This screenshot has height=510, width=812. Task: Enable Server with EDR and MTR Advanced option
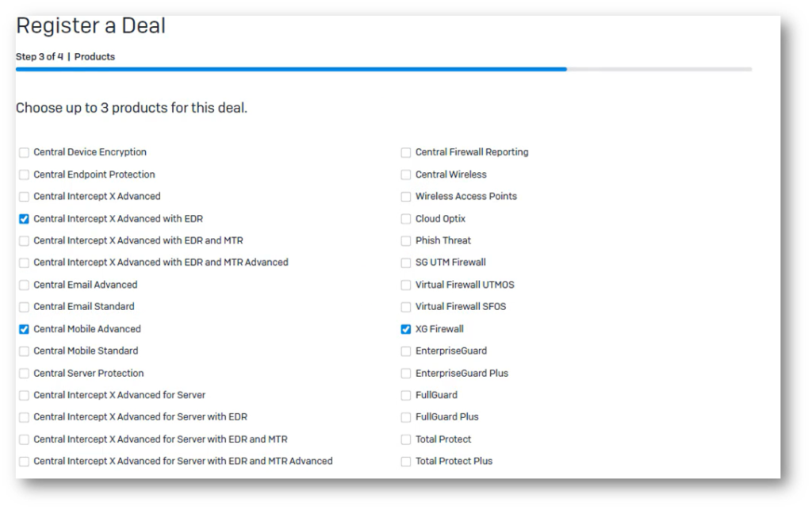pos(24,462)
